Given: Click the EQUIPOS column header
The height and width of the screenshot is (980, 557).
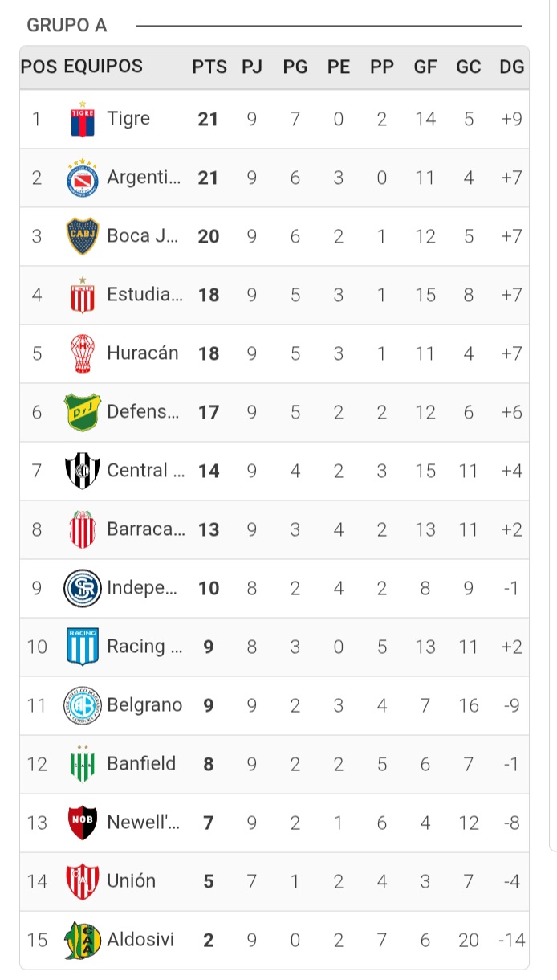Looking at the screenshot, I should pyautogui.click(x=103, y=67).
